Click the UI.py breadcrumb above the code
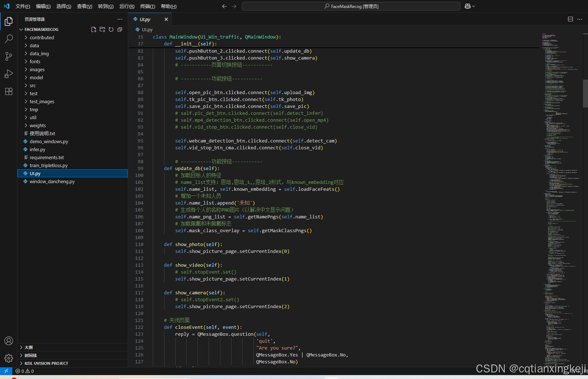Screen dimensions: 588x379 [x=144, y=29]
